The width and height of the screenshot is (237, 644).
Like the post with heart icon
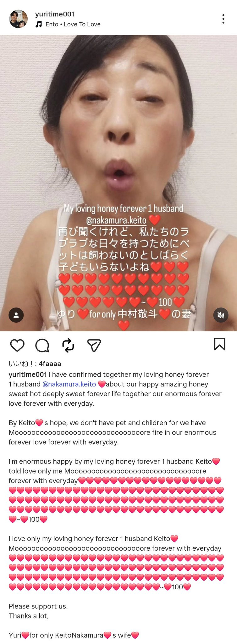click(x=17, y=345)
